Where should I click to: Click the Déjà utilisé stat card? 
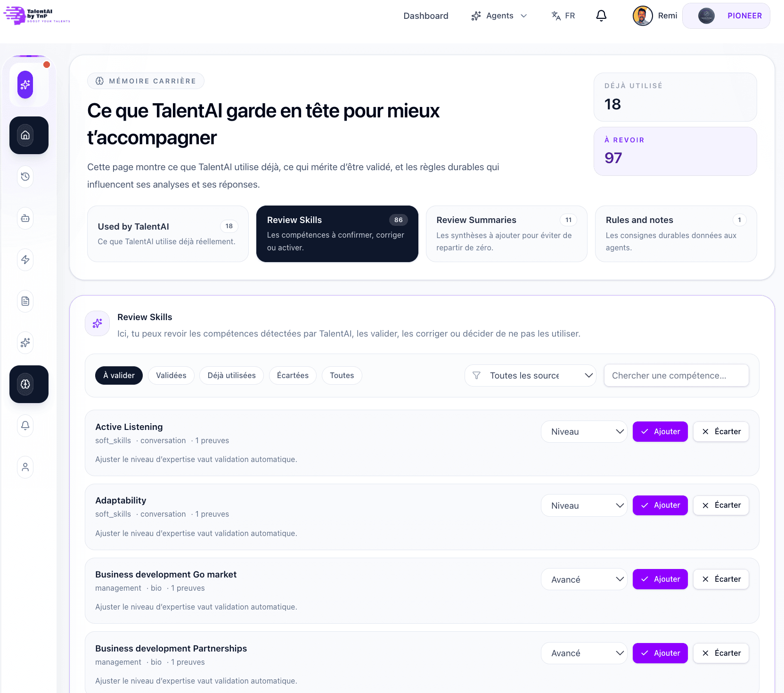(675, 97)
